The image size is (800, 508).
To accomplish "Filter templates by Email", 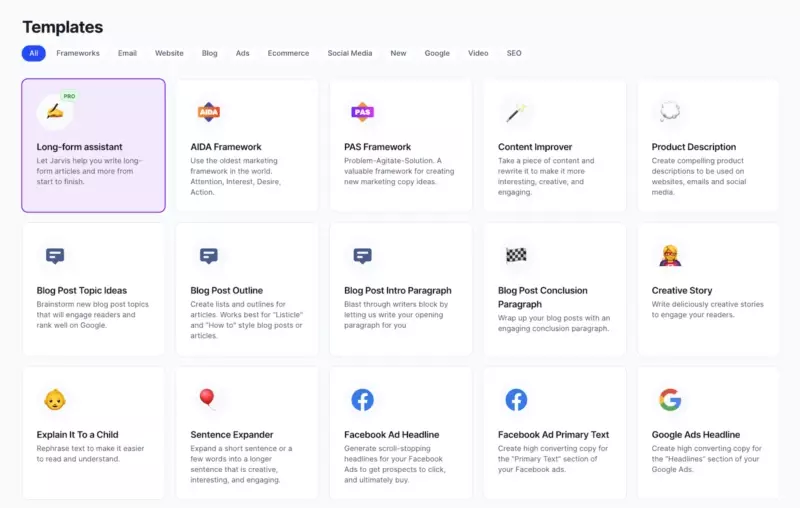I will pyautogui.click(x=127, y=53).
